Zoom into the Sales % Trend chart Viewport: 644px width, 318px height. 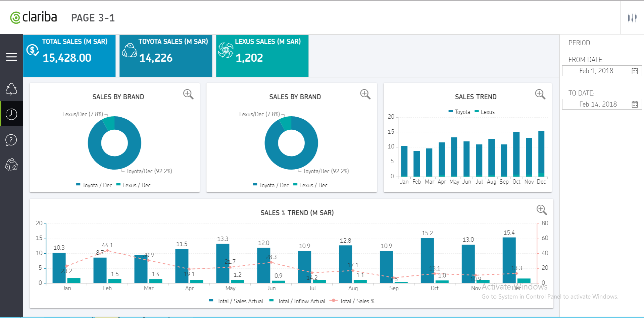(542, 210)
